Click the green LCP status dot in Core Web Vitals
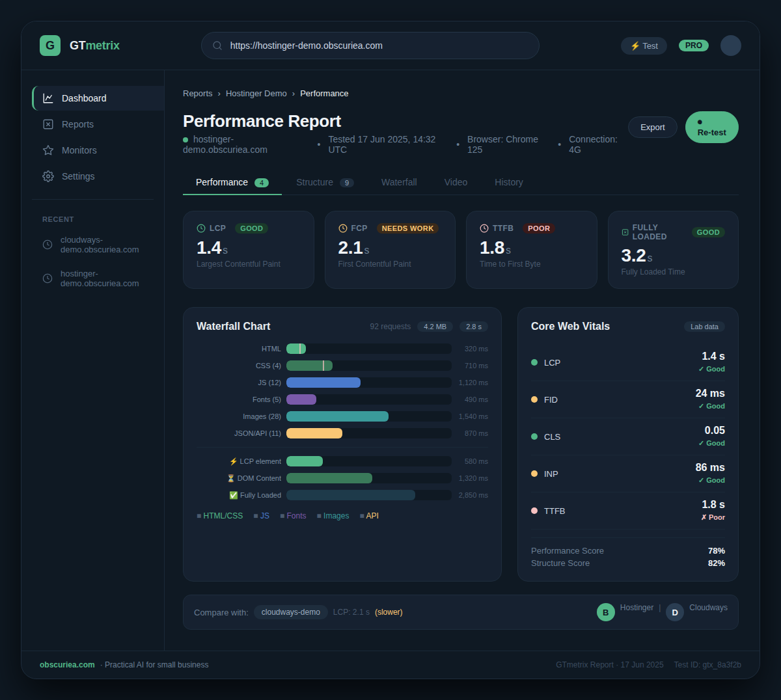The width and height of the screenshot is (781, 700). click(534, 362)
